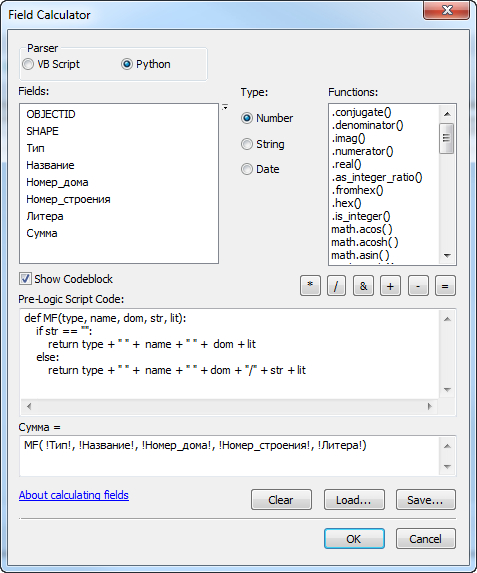Choose the String type radio button
Image resolution: width=477 pixels, height=573 pixels.
(262, 144)
